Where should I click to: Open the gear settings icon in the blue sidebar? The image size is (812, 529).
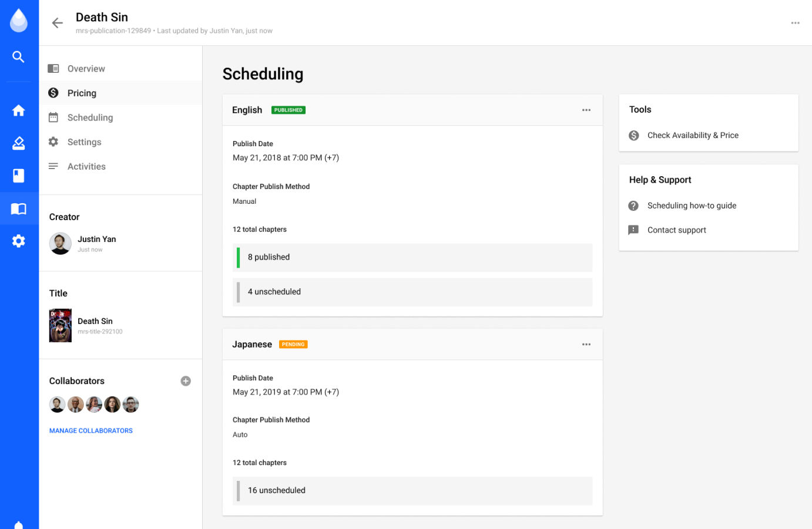19,241
